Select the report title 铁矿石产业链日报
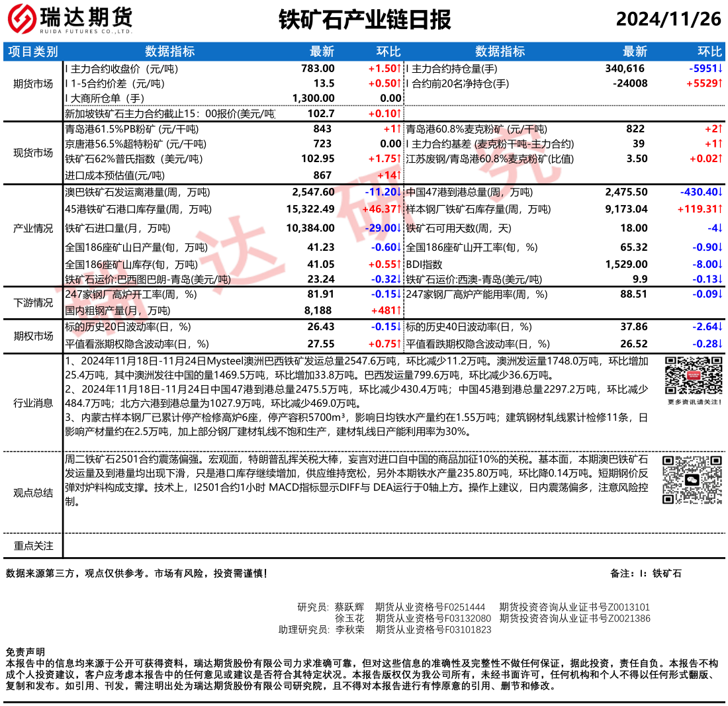The image size is (728, 706). click(365, 20)
